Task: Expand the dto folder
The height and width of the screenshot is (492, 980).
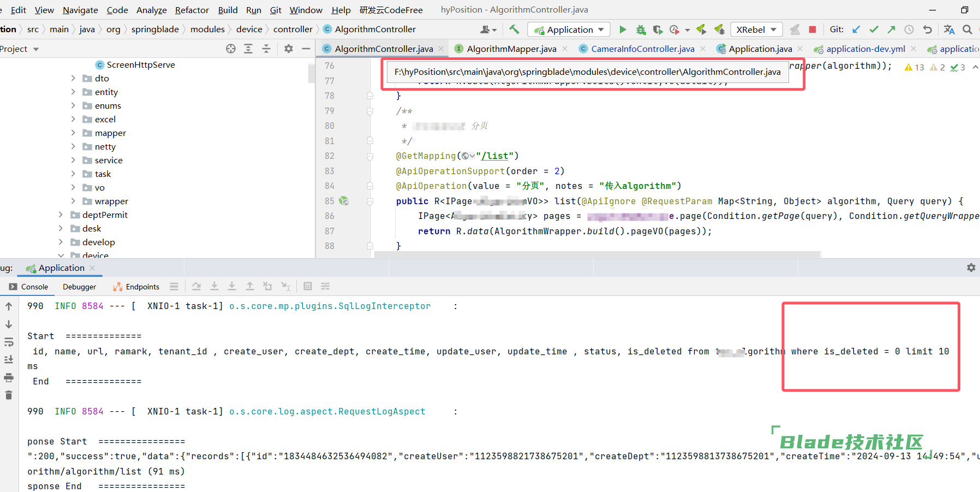Action: pos(73,78)
